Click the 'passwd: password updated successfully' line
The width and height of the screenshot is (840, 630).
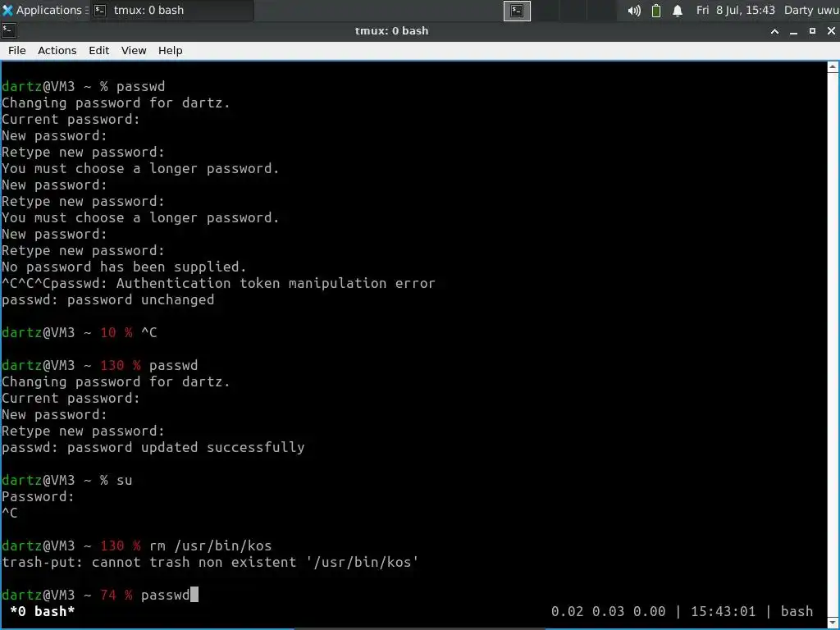[x=153, y=447]
